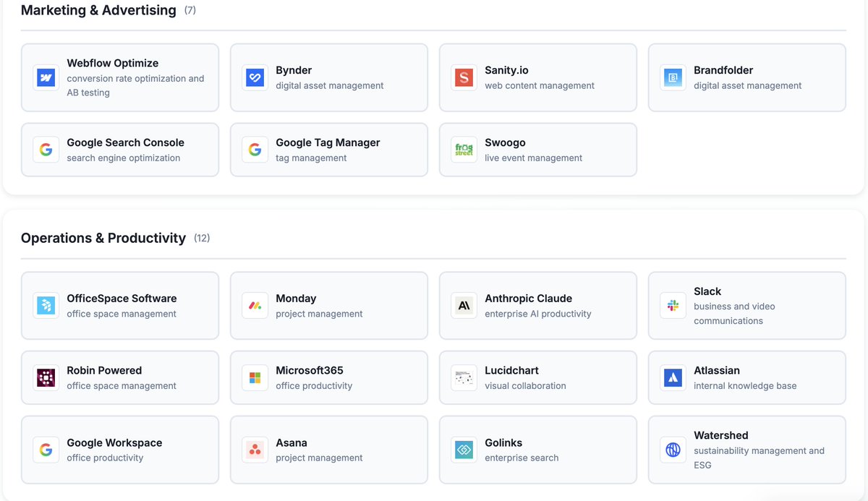The height and width of the screenshot is (501, 868).
Task: Click the (12) count beside Operations & Productivity
Action: [202, 238]
